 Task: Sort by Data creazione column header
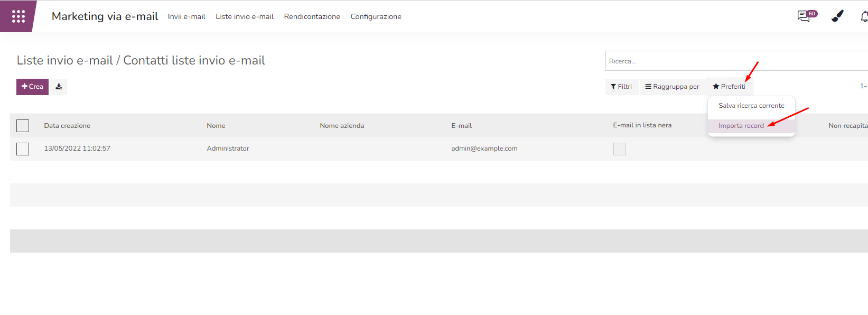pos(67,126)
